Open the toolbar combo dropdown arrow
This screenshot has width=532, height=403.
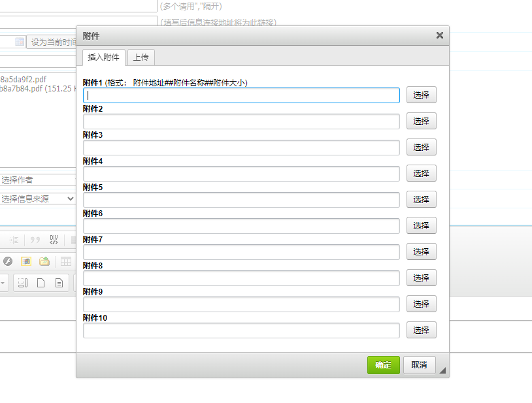click(x=3, y=283)
